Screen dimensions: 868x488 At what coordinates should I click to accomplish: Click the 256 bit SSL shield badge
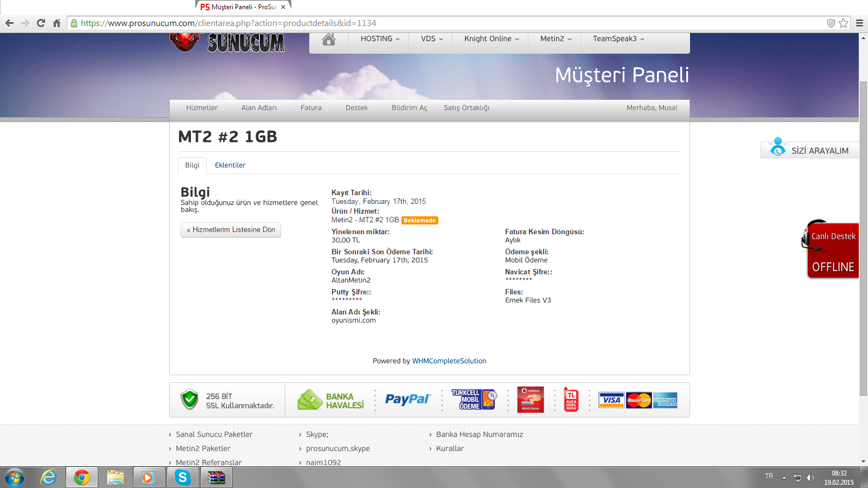tap(189, 400)
